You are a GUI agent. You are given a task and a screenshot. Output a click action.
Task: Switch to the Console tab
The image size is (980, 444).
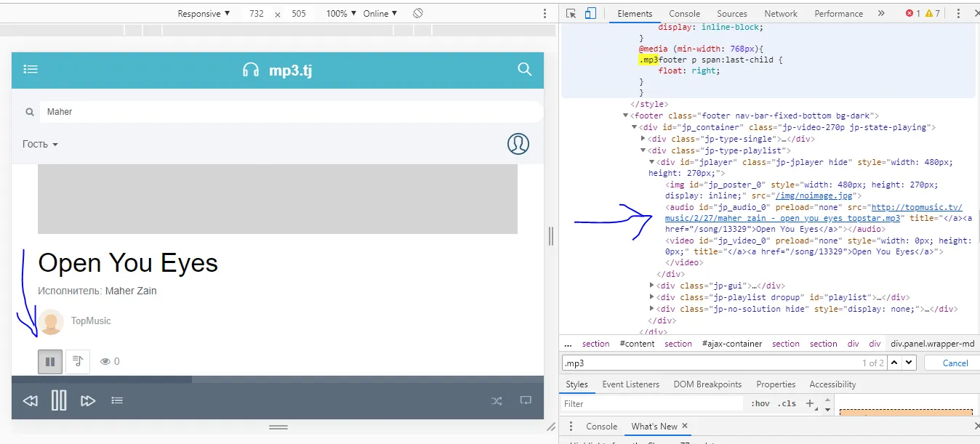click(x=685, y=14)
